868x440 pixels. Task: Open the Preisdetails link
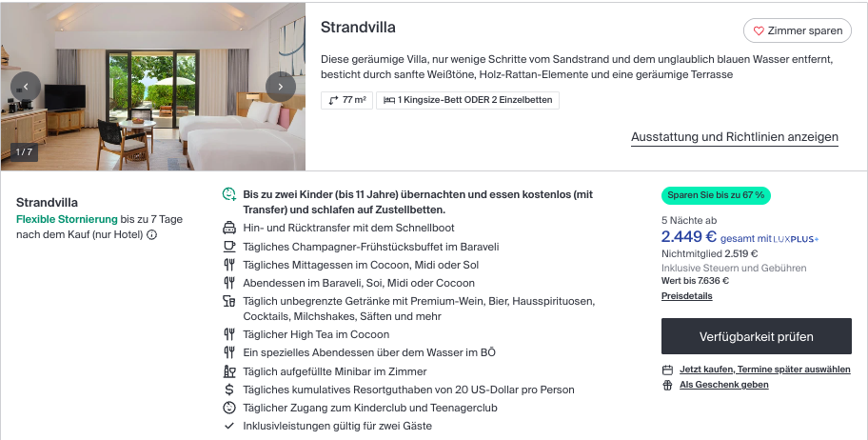(686, 296)
